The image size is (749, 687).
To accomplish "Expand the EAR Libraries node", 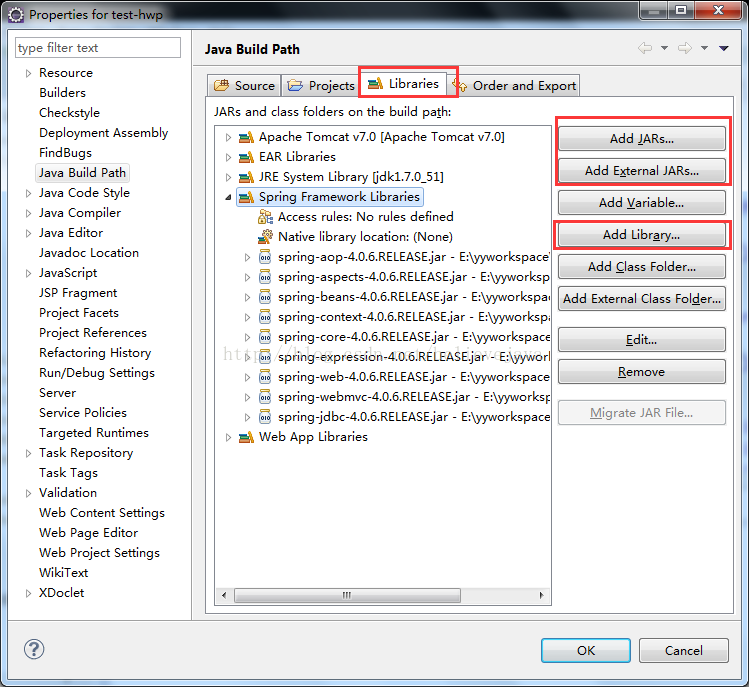I will click(x=228, y=157).
